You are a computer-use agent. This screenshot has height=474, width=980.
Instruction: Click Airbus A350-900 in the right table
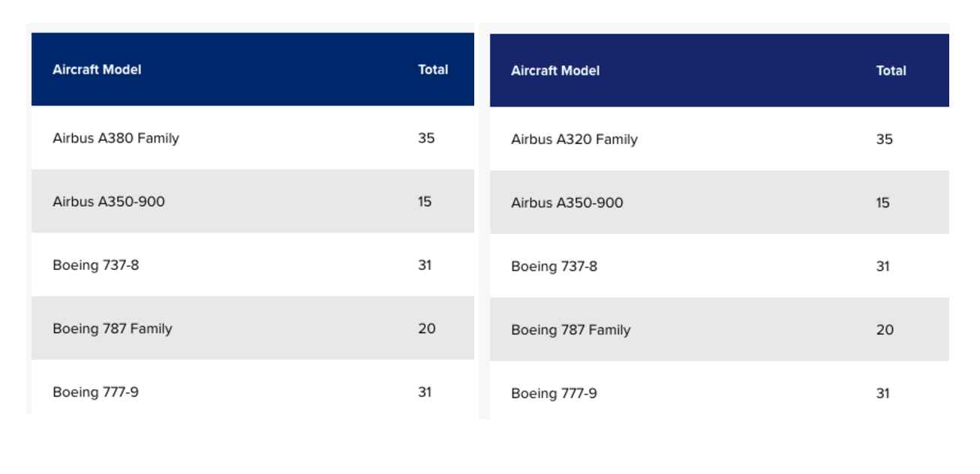(567, 203)
